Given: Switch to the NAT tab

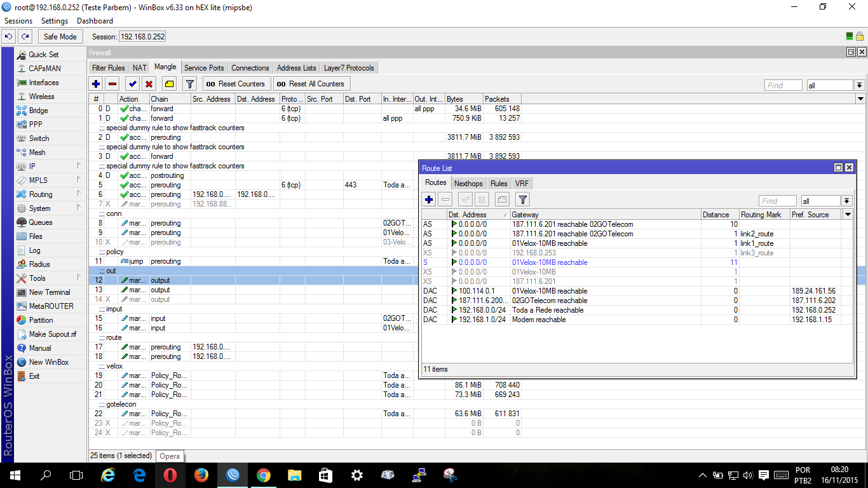Looking at the screenshot, I should tap(139, 68).
